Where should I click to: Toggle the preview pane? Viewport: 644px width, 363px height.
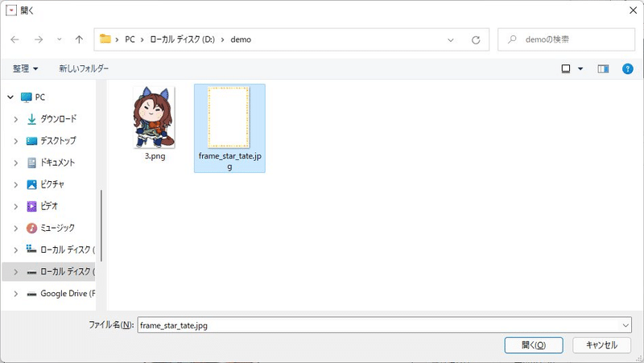pyautogui.click(x=603, y=68)
